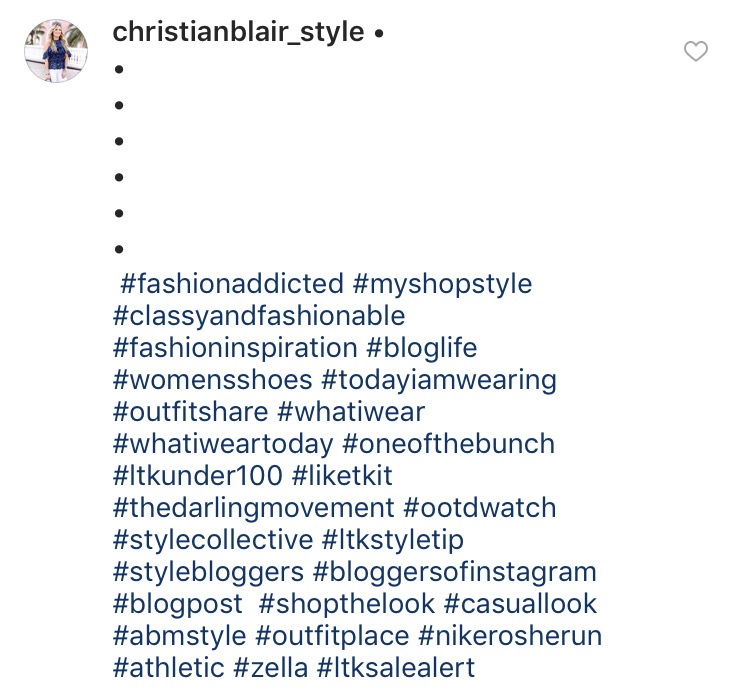Tap the #classyandfashionable hashtag
The width and height of the screenshot is (747, 687).
pos(259,316)
